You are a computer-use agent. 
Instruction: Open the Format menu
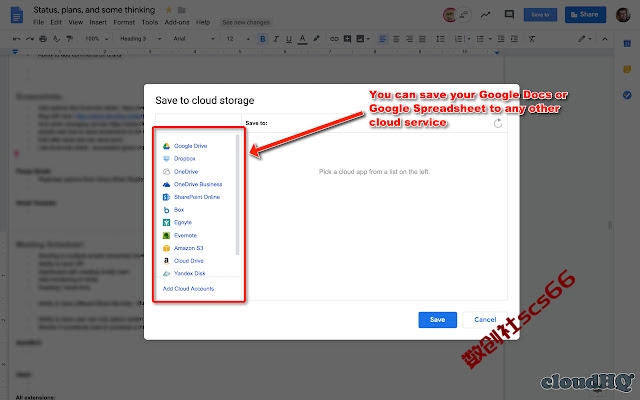(124, 22)
